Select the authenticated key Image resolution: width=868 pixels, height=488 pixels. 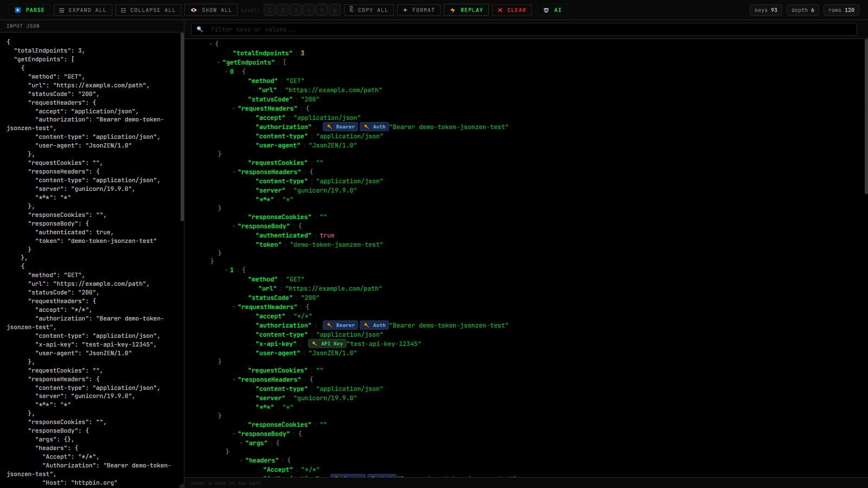[x=284, y=235]
